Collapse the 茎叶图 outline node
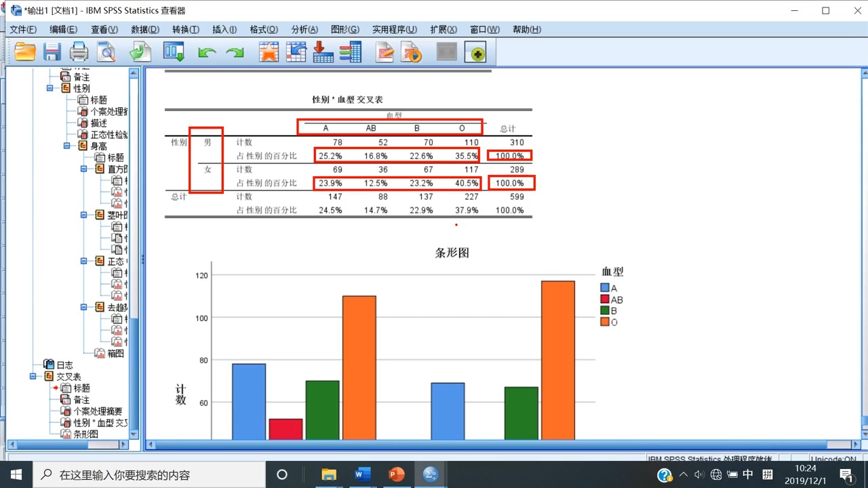The image size is (868, 488). tap(84, 215)
